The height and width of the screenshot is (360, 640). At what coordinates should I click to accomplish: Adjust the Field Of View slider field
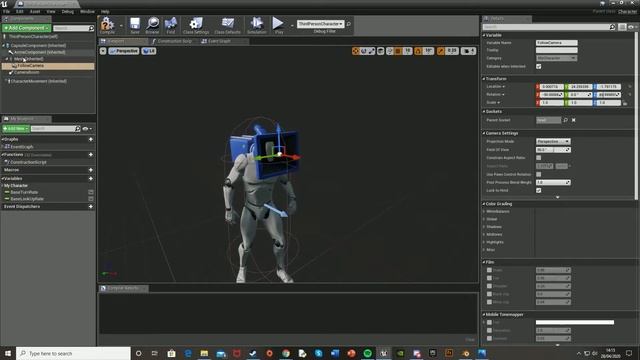click(x=553, y=150)
